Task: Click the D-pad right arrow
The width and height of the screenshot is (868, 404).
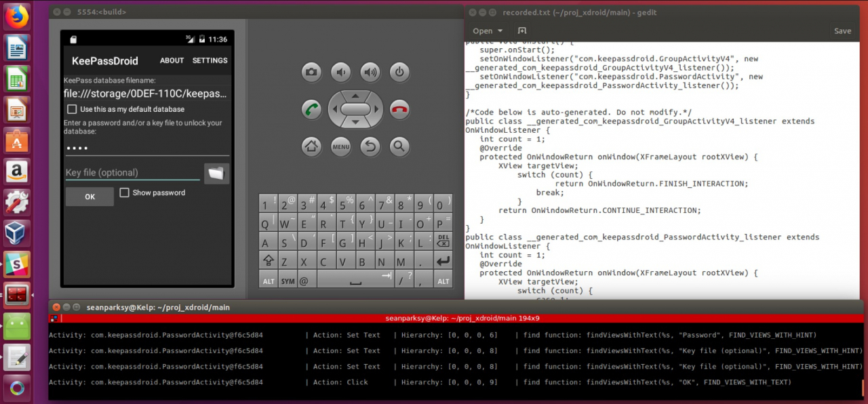Action: click(x=378, y=108)
